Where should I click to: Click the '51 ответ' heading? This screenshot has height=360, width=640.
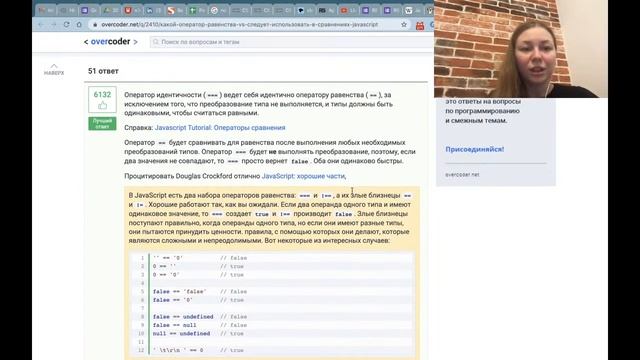coord(103,71)
